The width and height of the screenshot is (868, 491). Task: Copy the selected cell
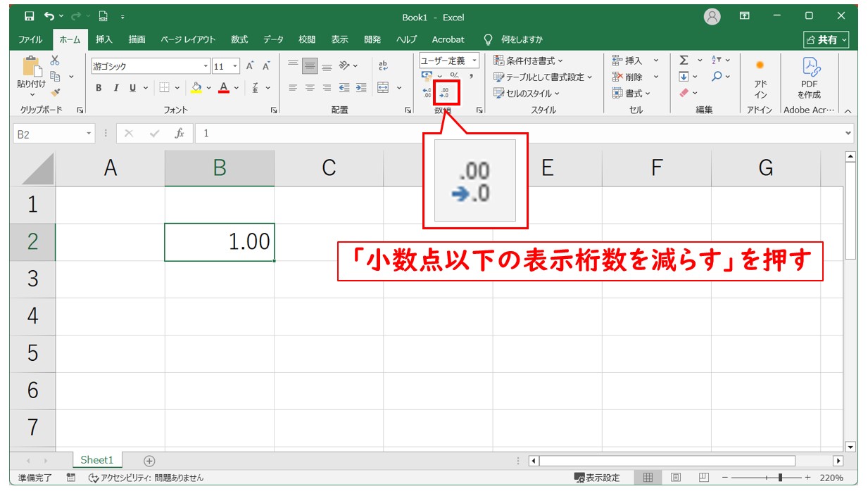click(55, 76)
